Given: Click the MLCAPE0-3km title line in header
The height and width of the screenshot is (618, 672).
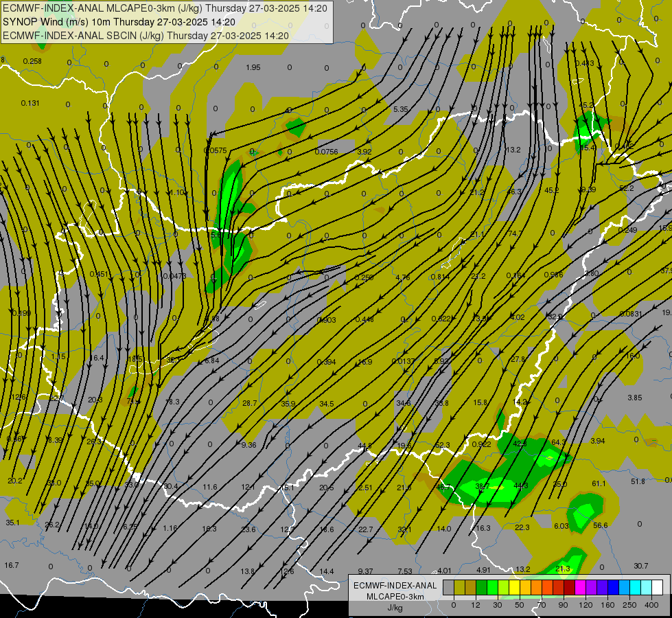Looking at the screenshot, I should 165,8.
